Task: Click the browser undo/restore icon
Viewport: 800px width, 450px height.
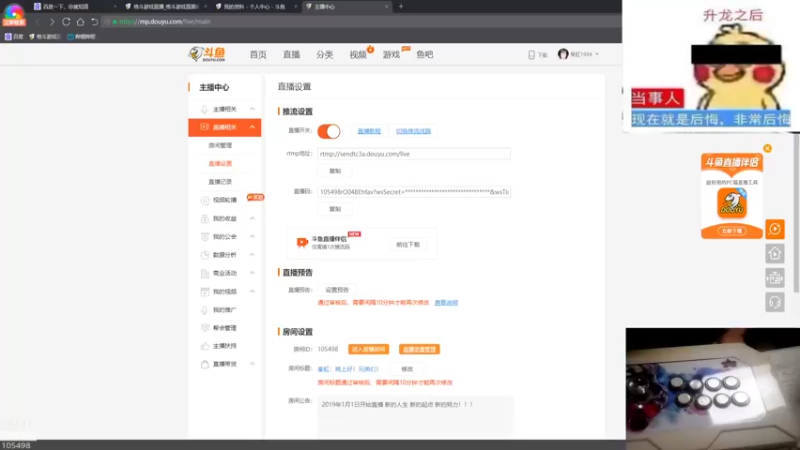Action: [94, 22]
